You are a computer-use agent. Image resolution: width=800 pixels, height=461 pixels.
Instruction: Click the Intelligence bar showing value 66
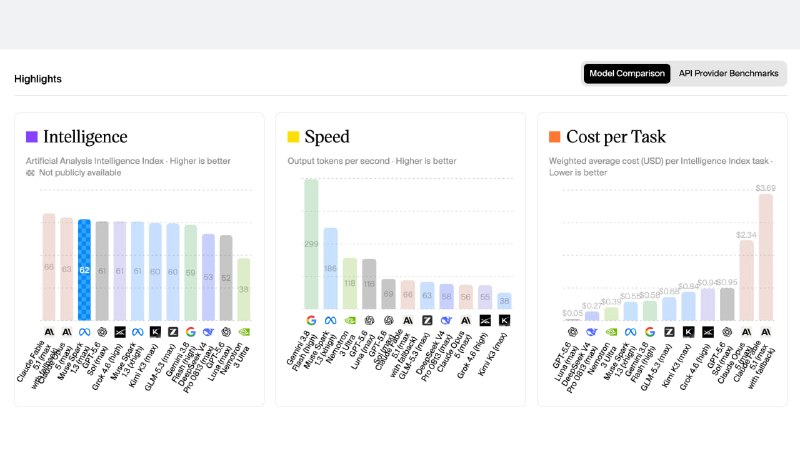point(49,267)
